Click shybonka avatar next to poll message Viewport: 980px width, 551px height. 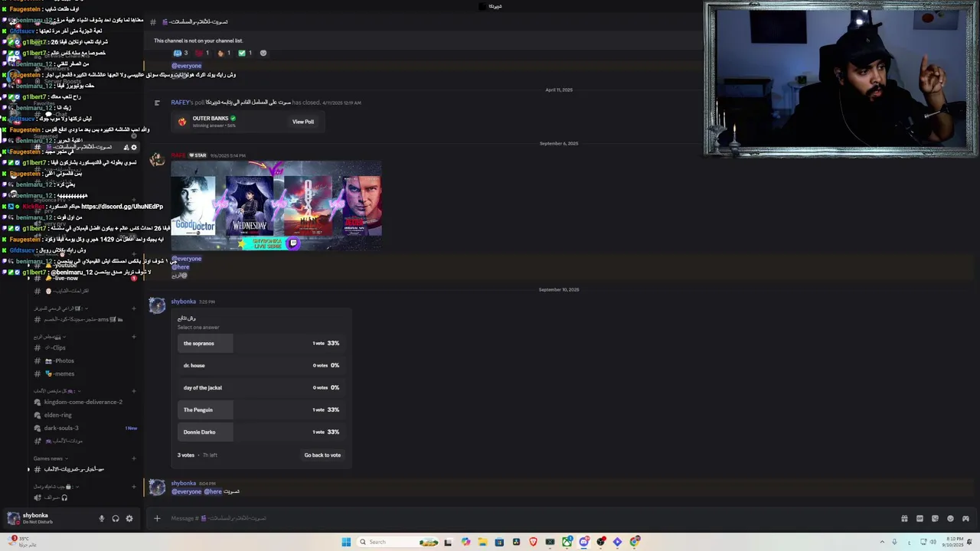(157, 306)
